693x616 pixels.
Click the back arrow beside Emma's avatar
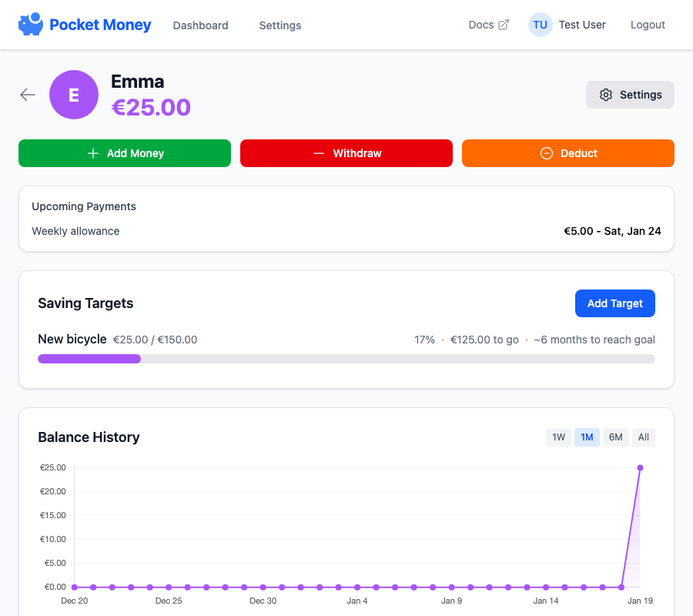click(x=28, y=95)
